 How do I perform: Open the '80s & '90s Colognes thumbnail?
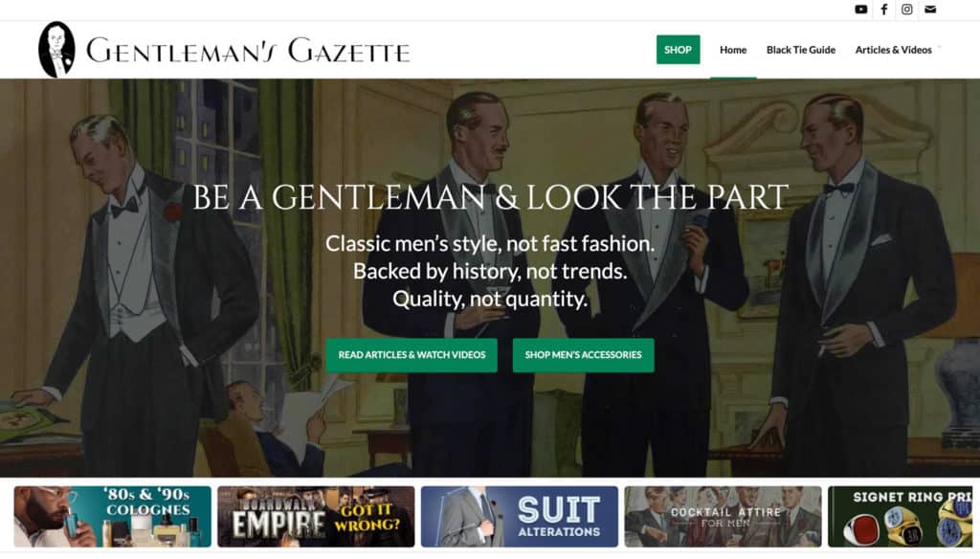[112, 517]
